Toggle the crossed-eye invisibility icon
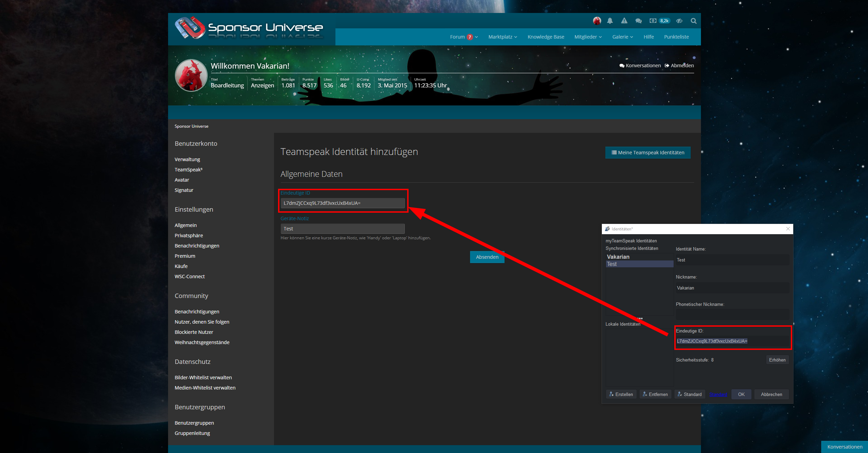 pyautogui.click(x=679, y=21)
